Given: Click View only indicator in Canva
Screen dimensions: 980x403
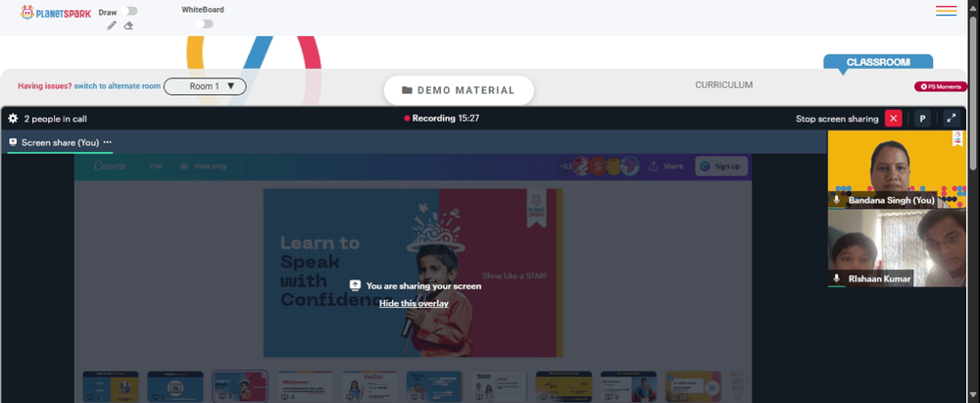Looking at the screenshot, I should pos(203,167).
